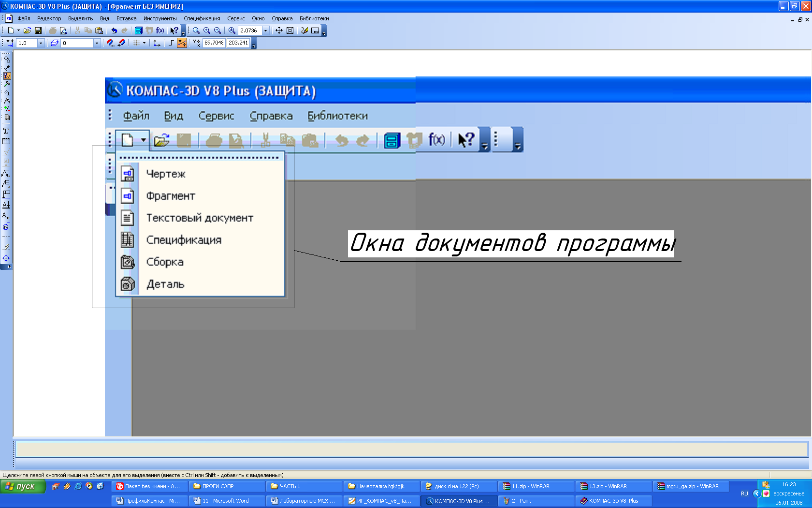812x508 pixels.
Task: Undo the last action
Action: [114, 30]
